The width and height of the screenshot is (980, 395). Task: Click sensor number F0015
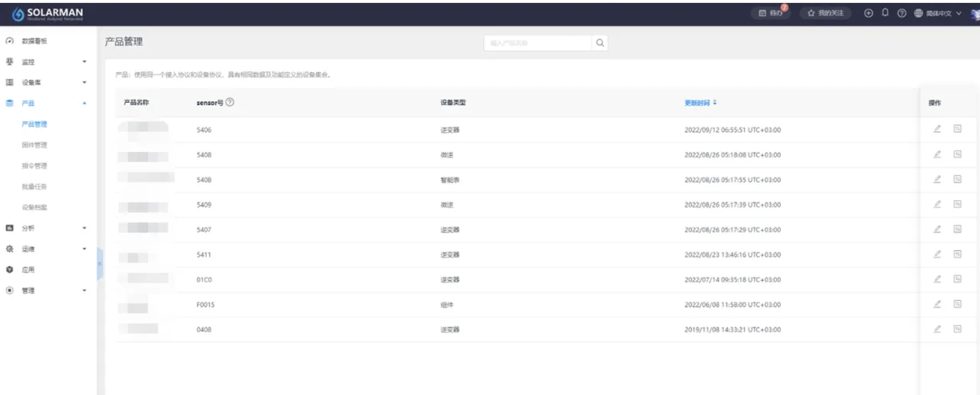click(x=205, y=305)
